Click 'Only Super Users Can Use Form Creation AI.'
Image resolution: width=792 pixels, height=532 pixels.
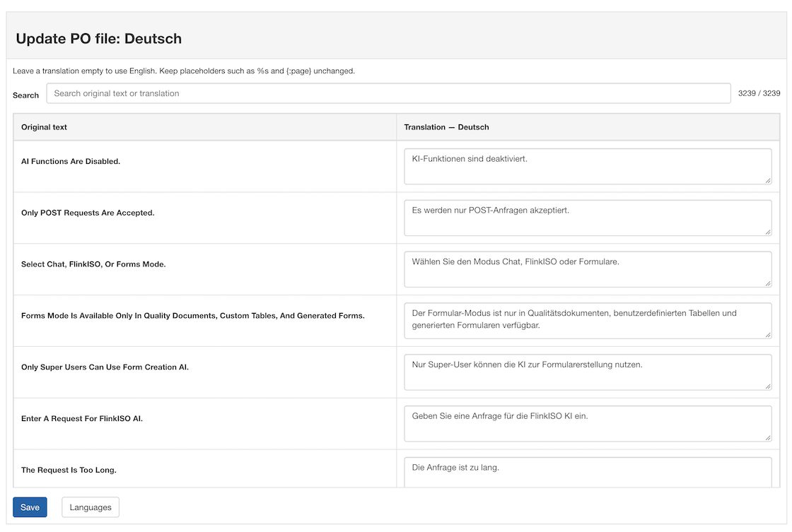pos(105,367)
